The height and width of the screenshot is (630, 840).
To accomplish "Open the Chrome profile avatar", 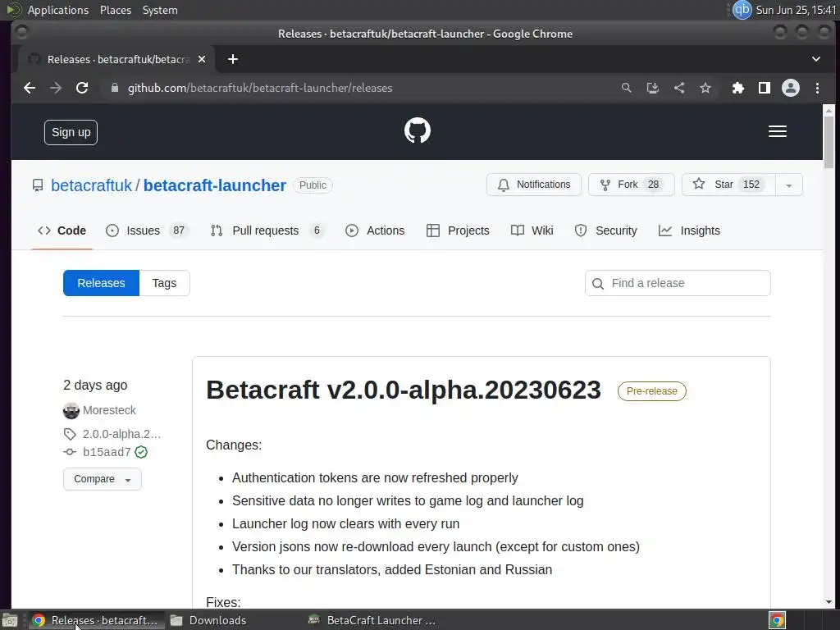I will pyautogui.click(x=791, y=88).
